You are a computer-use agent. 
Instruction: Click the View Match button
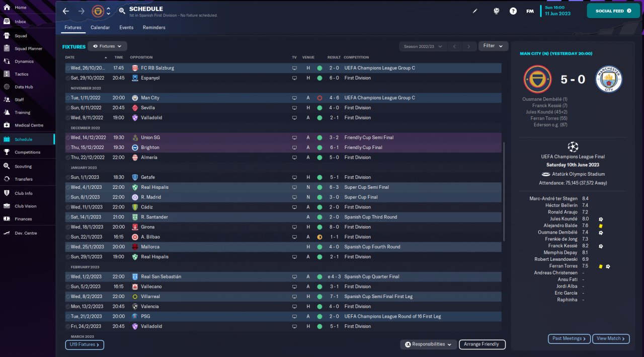pos(611,339)
